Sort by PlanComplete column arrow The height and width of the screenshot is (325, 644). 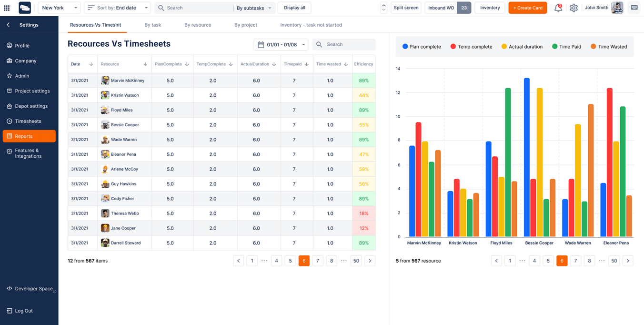click(x=187, y=64)
